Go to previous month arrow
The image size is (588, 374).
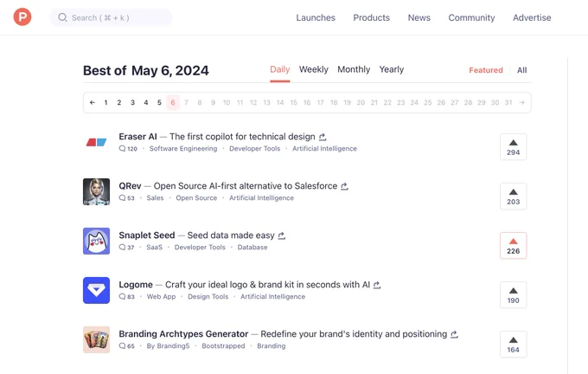click(93, 102)
